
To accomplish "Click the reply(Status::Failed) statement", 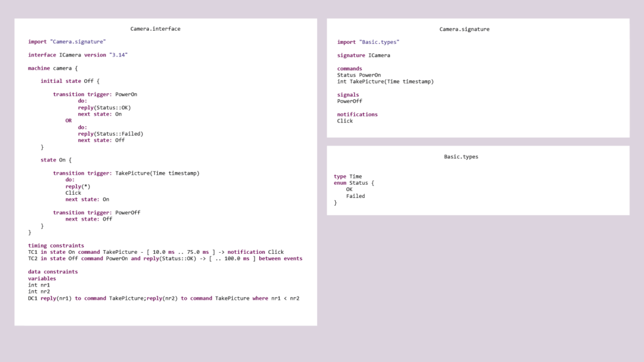I will [x=110, y=134].
